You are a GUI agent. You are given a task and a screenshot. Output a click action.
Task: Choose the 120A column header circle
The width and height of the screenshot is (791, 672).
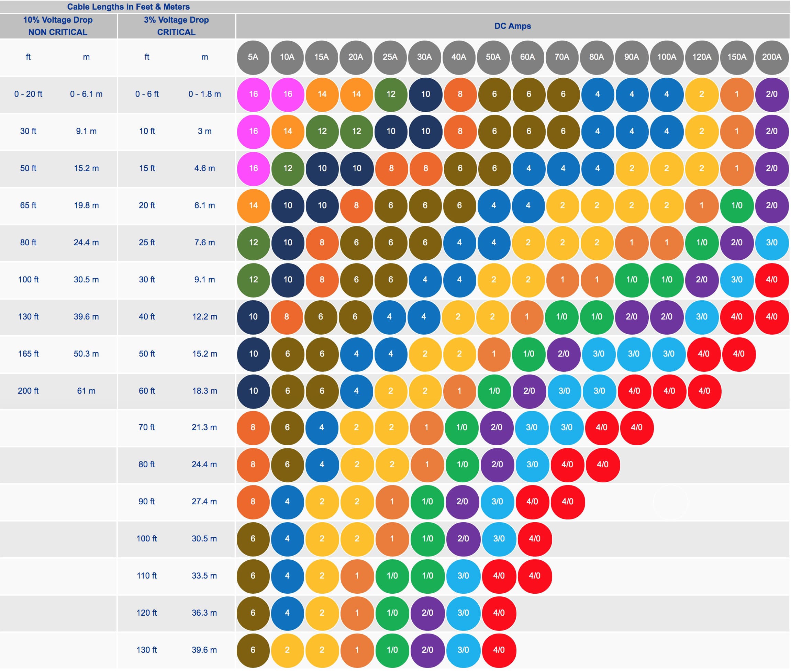702,57
